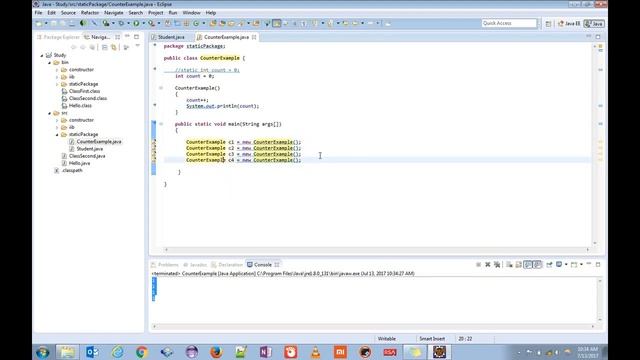Click the New Java Class green icon
The height and width of the screenshot is (360, 640).
coord(196,23)
